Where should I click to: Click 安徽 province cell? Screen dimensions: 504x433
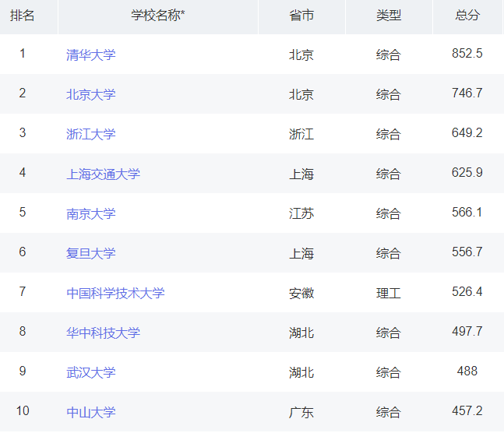[301, 293]
